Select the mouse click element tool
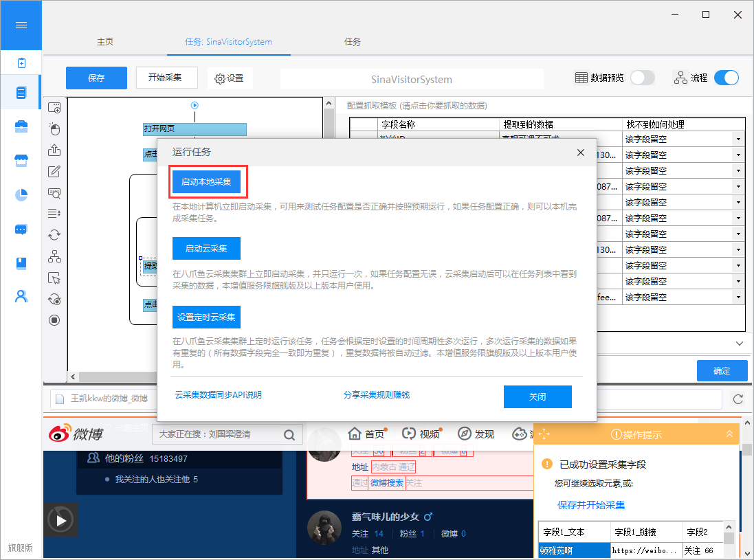The width and height of the screenshot is (754, 560). (x=54, y=129)
